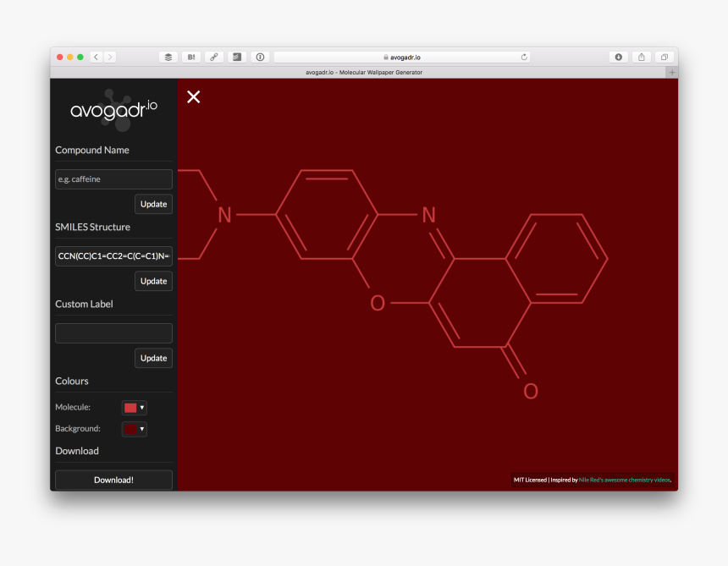Click the share icon right of the address bar
Viewport: 728px width, 566px height.
641,57
